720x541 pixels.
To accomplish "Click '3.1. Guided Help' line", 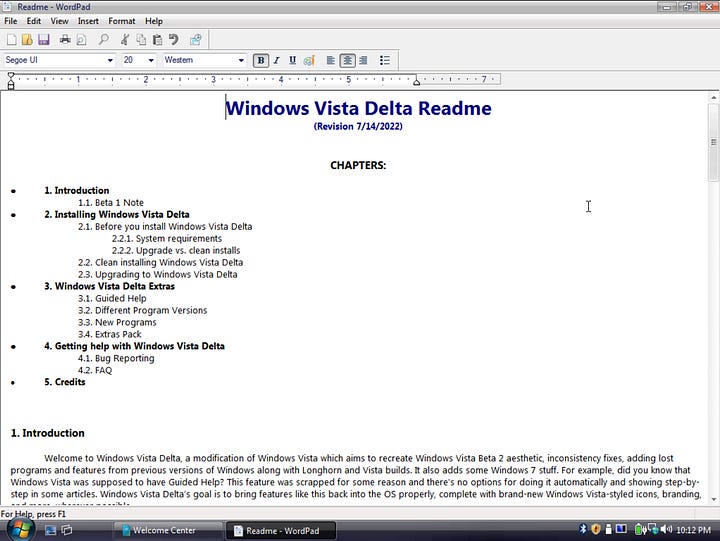I will click(x=112, y=298).
